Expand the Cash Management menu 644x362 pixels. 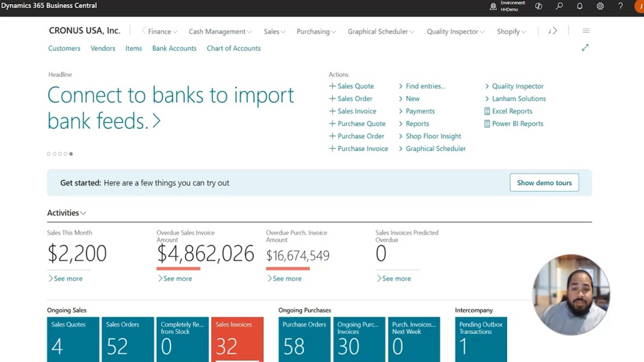click(220, 32)
